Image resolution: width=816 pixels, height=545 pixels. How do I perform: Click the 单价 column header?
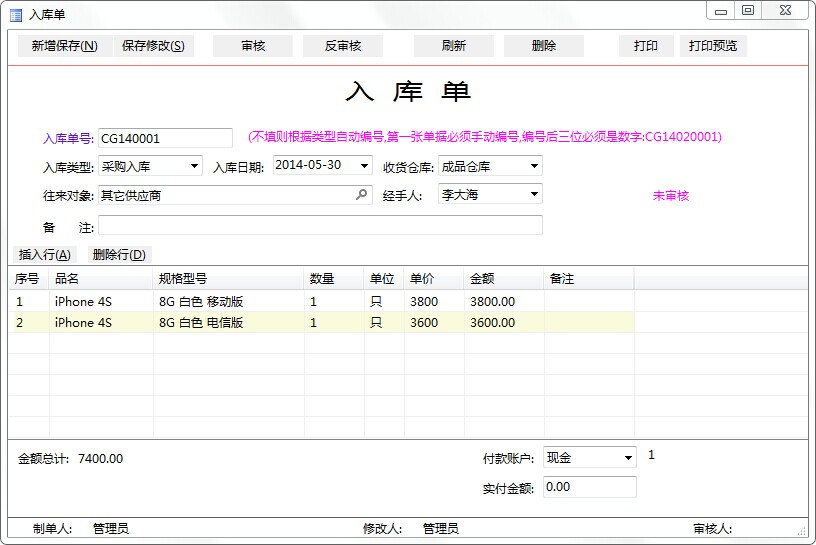coord(434,278)
